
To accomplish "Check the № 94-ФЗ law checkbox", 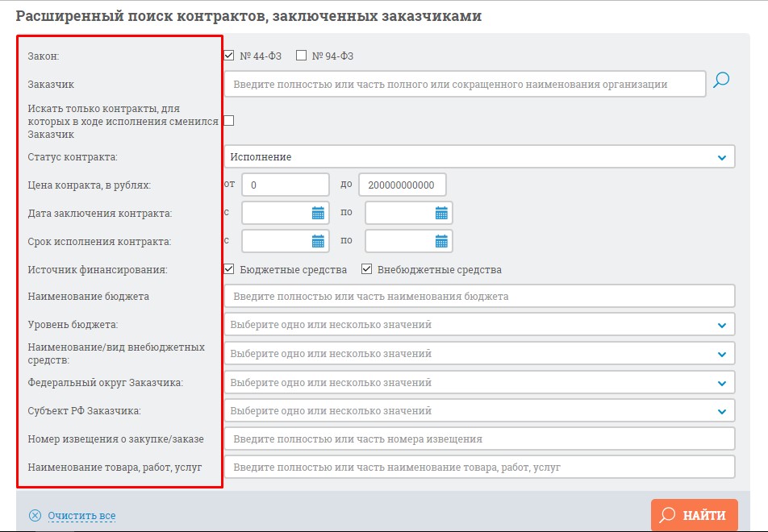I will pyautogui.click(x=301, y=56).
